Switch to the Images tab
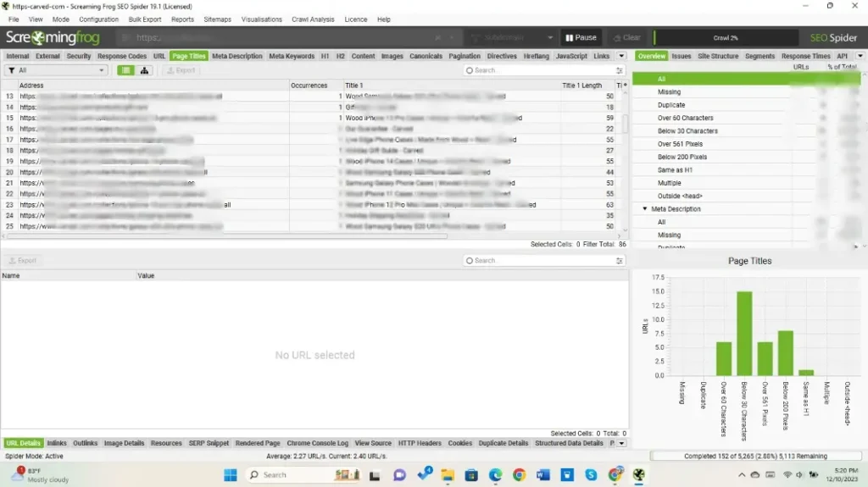 point(392,56)
